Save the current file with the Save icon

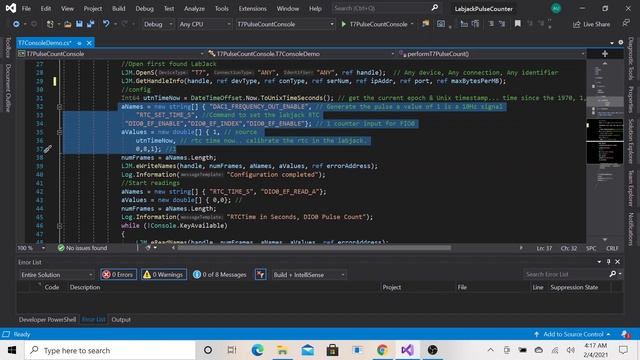pos(79,24)
